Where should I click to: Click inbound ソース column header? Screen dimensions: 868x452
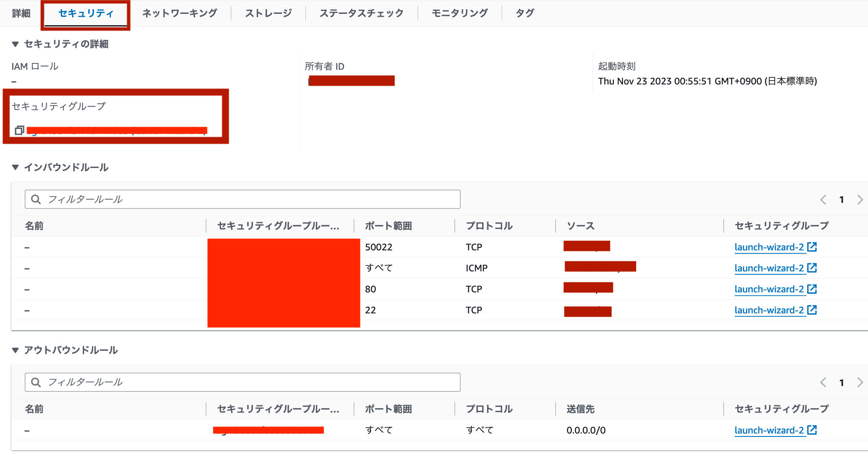pos(581,226)
